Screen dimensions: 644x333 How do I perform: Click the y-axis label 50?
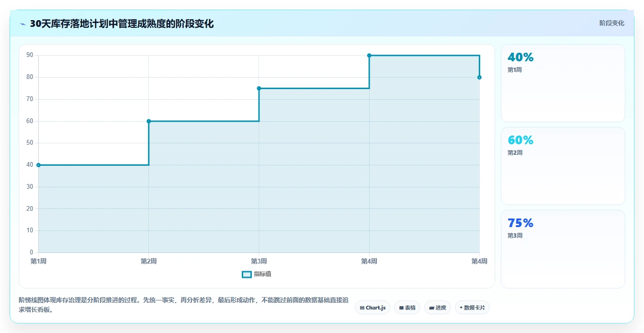coord(30,143)
